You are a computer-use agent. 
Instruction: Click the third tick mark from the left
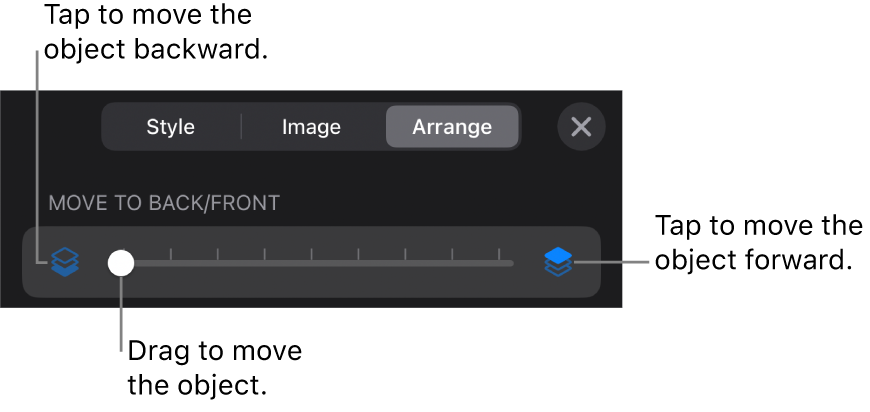[x=264, y=262]
